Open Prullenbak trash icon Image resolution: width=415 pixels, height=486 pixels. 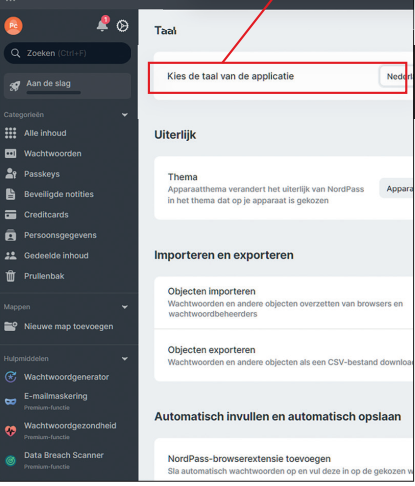[10, 276]
